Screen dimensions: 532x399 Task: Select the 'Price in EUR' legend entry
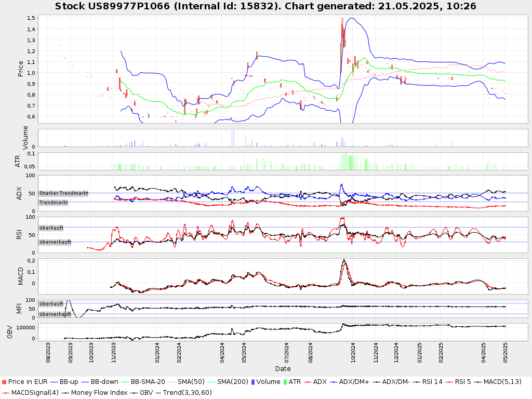tap(25, 382)
